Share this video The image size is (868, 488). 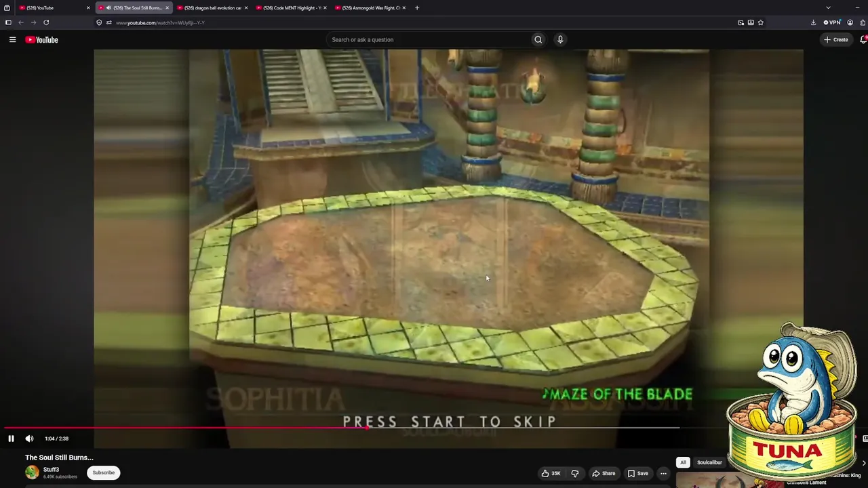[604, 473]
